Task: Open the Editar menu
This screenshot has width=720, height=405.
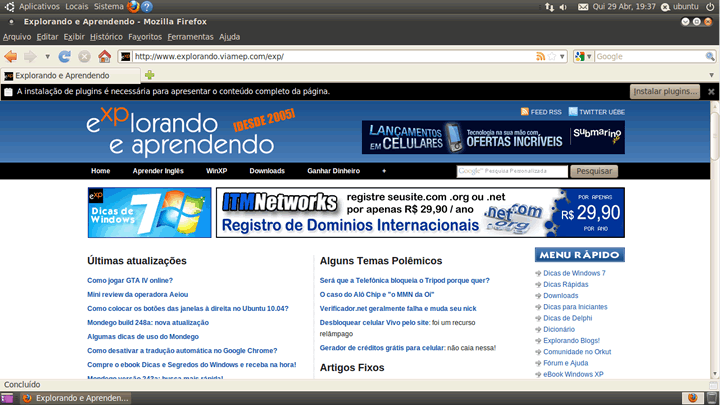Action: click(x=47, y=37)
